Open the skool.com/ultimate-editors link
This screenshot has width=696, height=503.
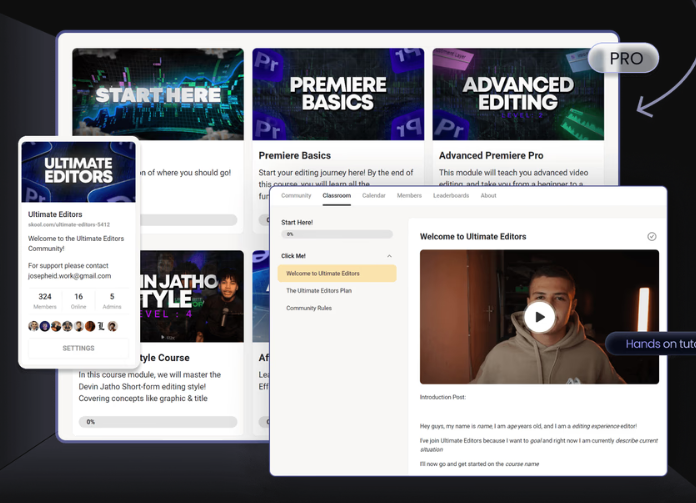(69, 225)
